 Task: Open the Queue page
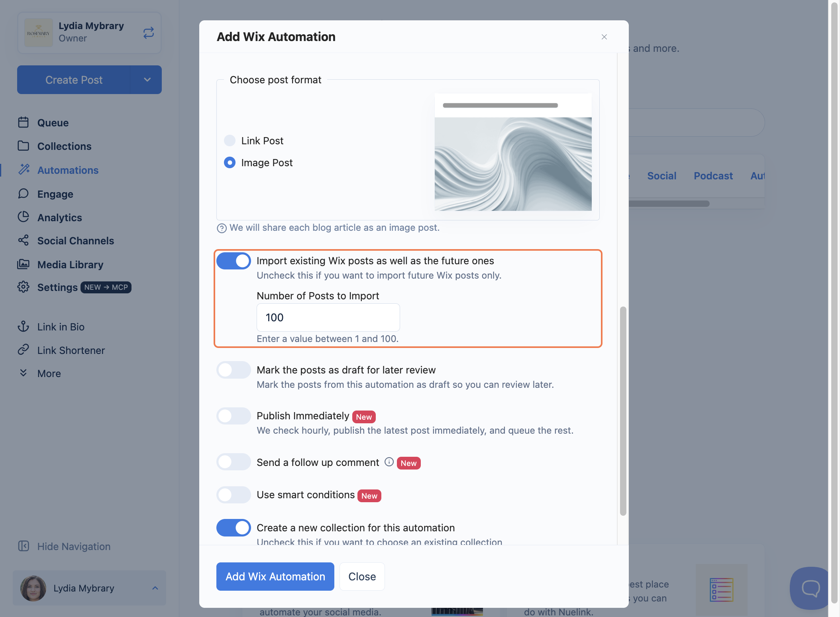coord(53,122)
